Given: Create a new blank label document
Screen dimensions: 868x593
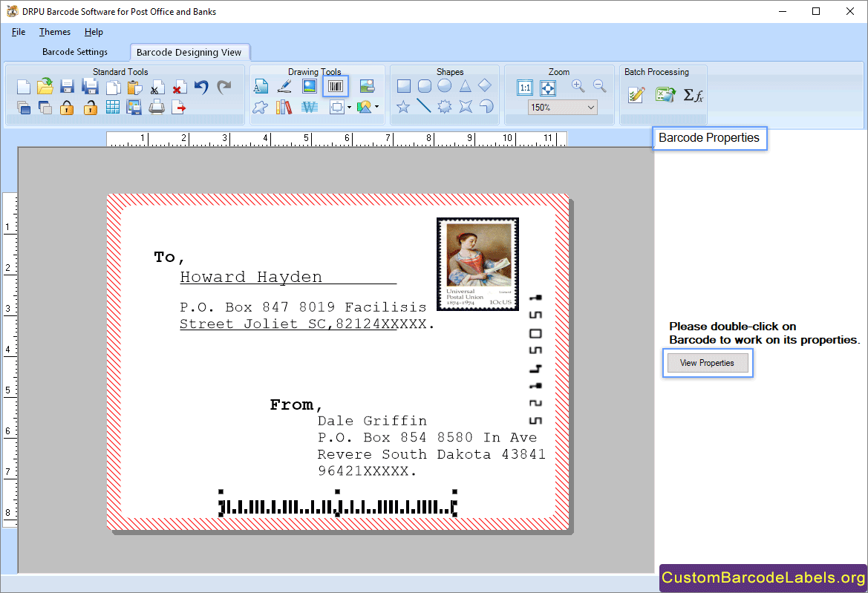Looking at the screenshot, I should (x=23, y=87).
